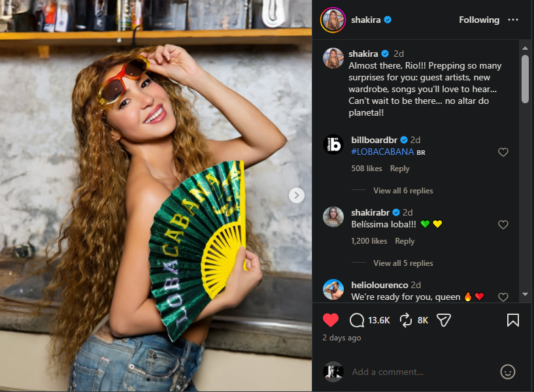Reply to billboardbr's comment
Image resolution: width=534 pixels, height=392 pixels.
pyautogui.click(x=399, y=169)
